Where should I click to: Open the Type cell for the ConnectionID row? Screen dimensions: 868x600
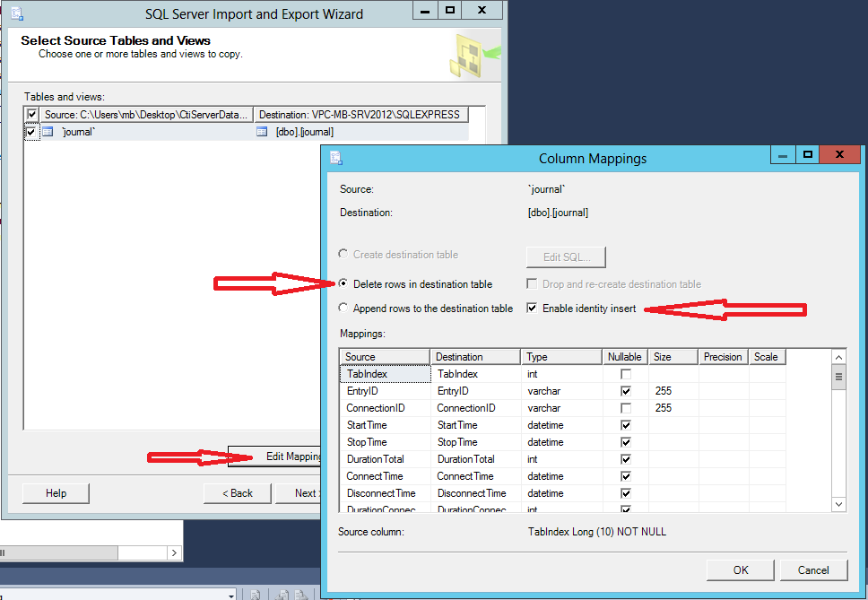(561, 408)
